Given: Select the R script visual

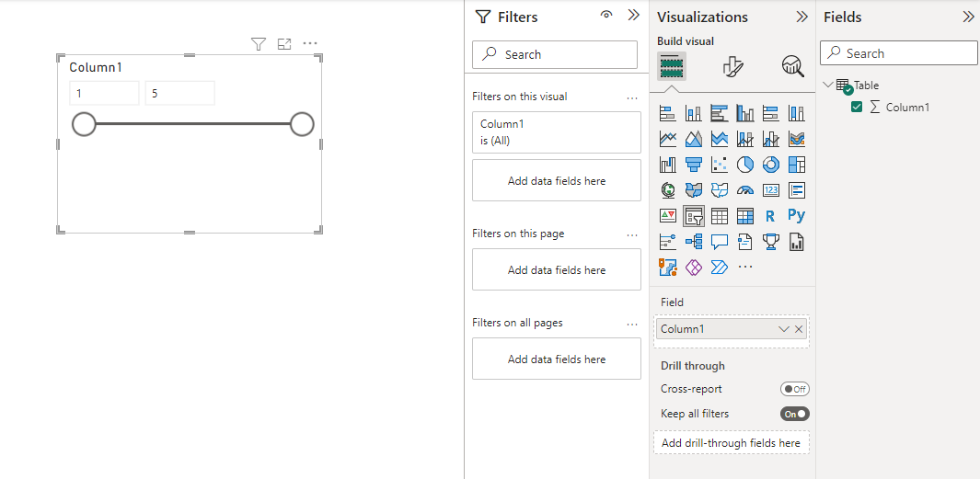Looking at the screenshot, I should pos(770,216).
